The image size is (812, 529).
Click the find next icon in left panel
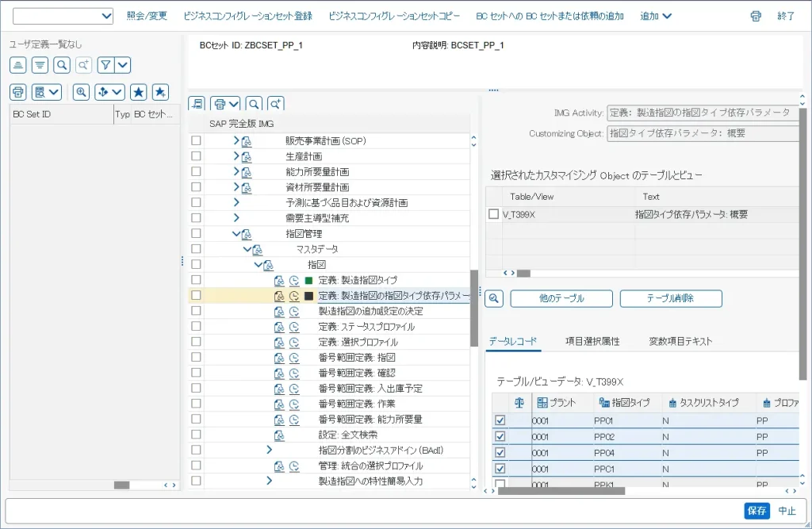coord(83,65)
